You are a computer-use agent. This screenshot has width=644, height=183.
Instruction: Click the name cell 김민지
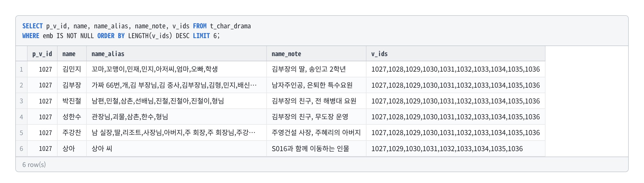tap(72, 69)
